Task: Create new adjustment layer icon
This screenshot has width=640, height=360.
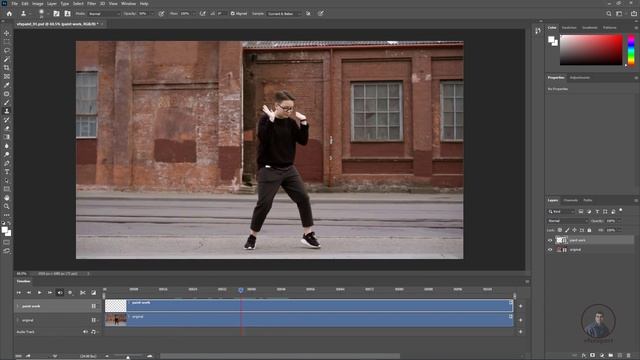Action: pyautogui.click(x=602, y=356)
